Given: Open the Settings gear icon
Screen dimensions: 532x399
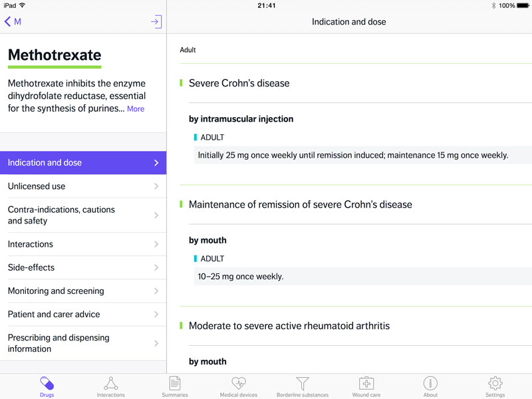Looking at the screenshot, I should 495,384.
